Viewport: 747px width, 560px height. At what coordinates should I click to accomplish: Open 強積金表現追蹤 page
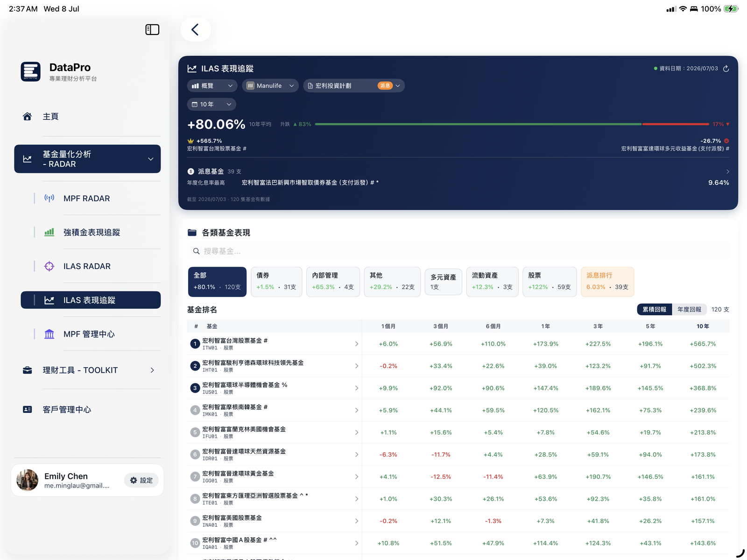(x=91, y=232)
